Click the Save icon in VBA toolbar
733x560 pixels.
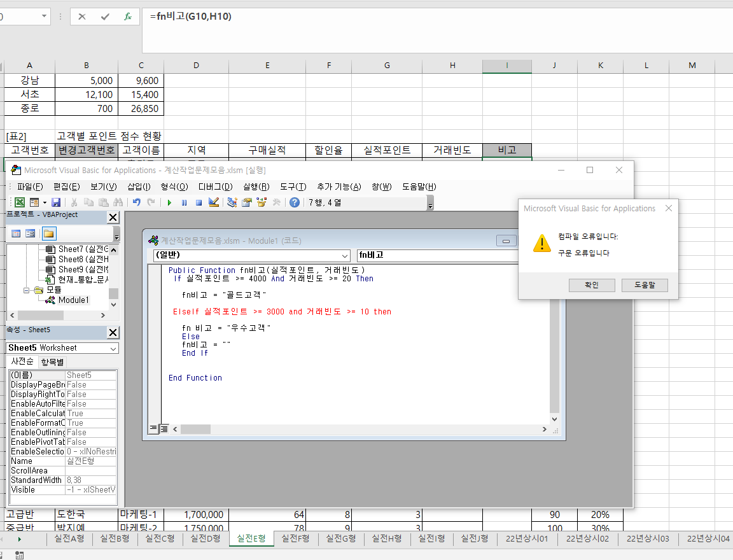click(56, 202)
